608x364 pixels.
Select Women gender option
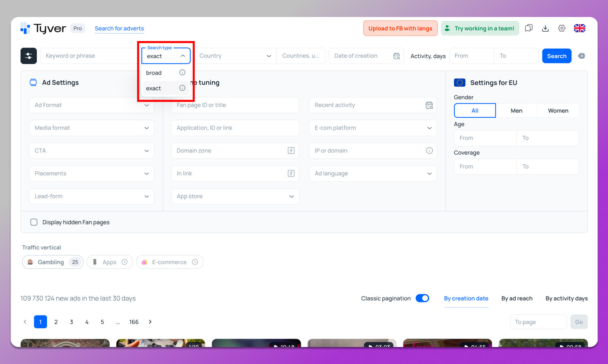point(558,111)
